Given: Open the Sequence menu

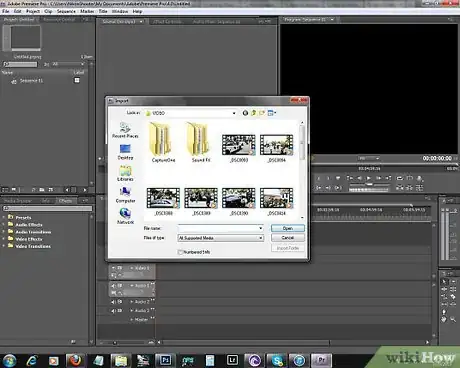Looking at the screenshot, I should 66,11.
